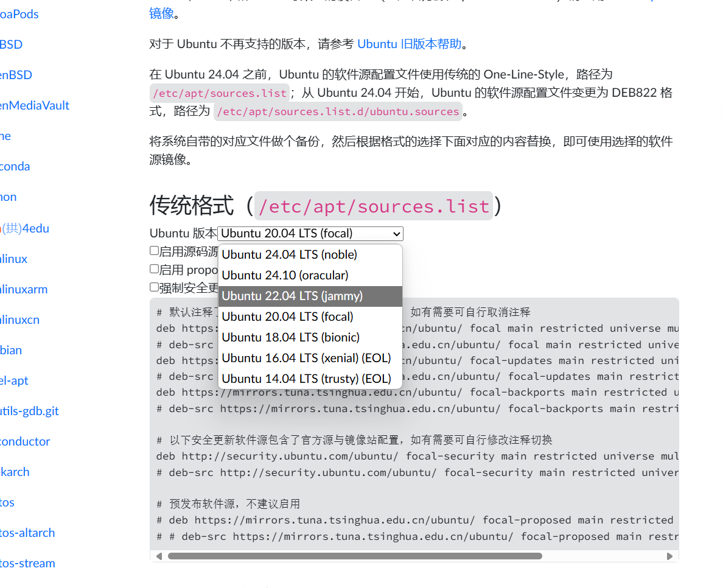This screenshot has height=588, width=723.
Task: Click the focal-security deb line in code
Action: 417,456
